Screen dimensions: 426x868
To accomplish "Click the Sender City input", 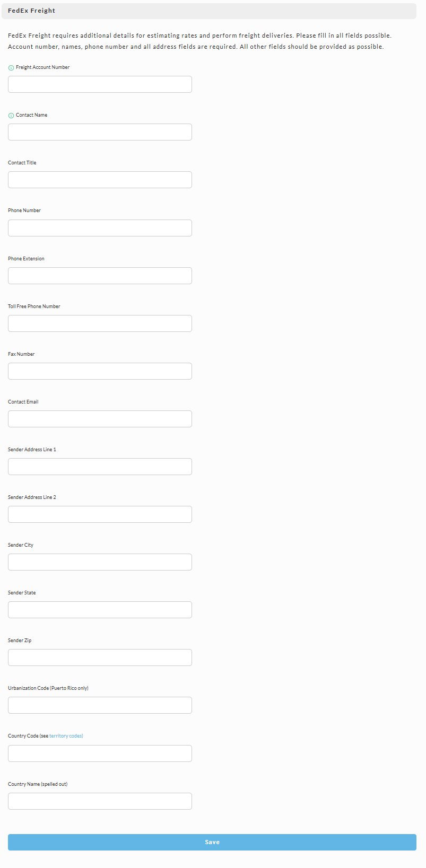I will coord(100,562).
